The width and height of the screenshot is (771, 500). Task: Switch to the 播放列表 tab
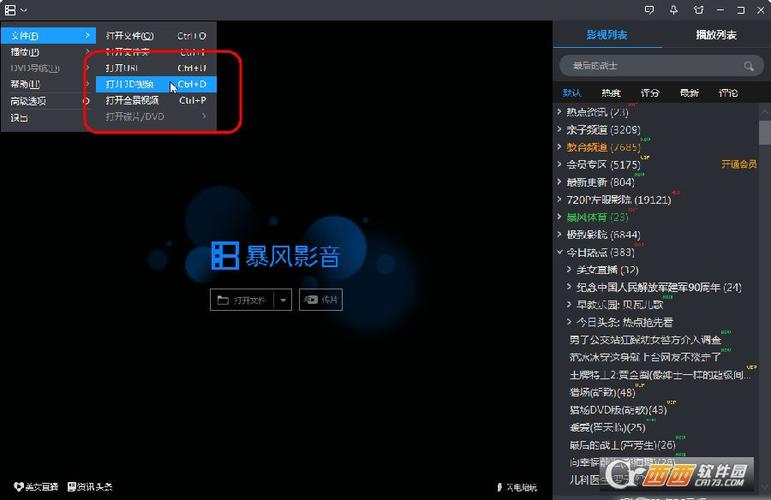(x=716, y=34)
